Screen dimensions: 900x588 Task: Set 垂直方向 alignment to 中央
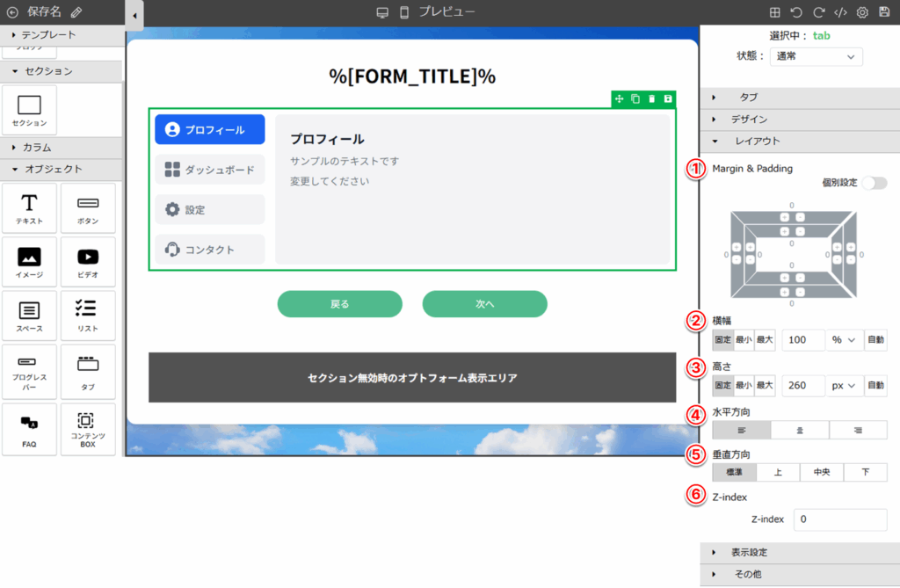click(x=822, y=472)
